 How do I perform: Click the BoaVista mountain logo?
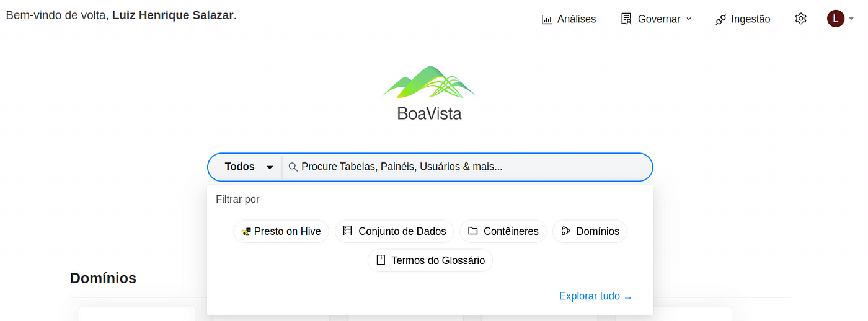point(429,82)
